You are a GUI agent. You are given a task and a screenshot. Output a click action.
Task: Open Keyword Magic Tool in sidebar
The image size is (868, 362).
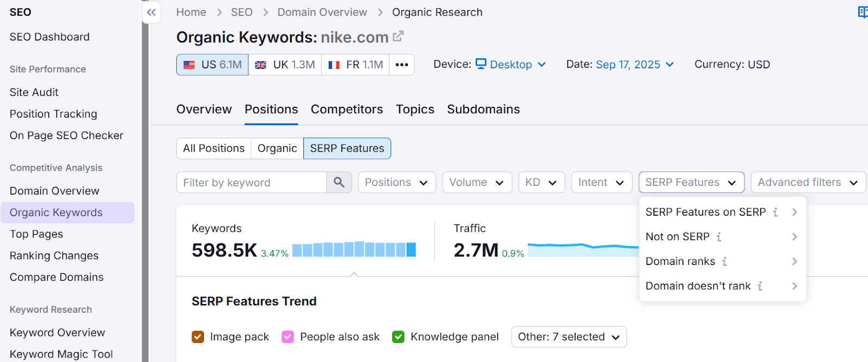(61, 354)
